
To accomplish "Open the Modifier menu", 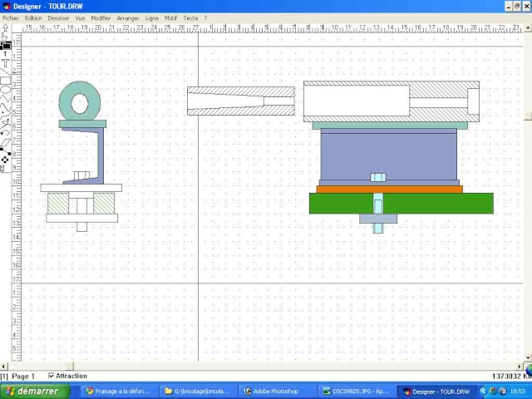I will pyautogui.click(x=101, y=18).
